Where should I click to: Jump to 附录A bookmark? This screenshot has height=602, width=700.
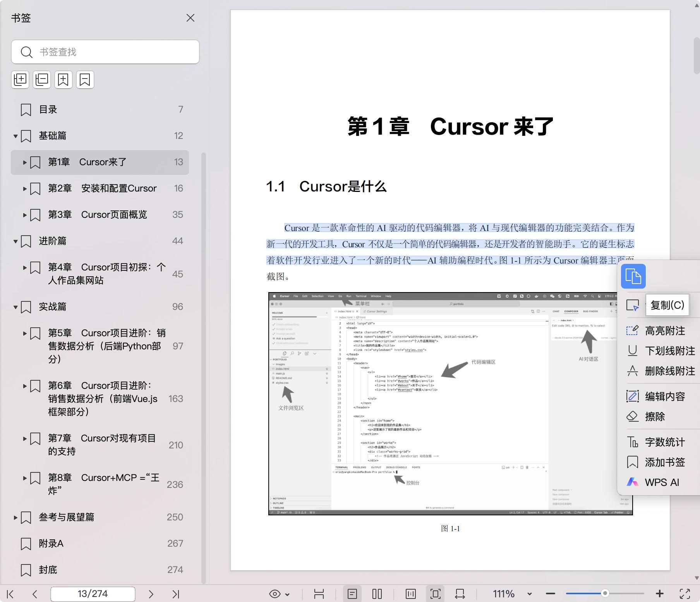pyautogui.click(x=100, y=544)
